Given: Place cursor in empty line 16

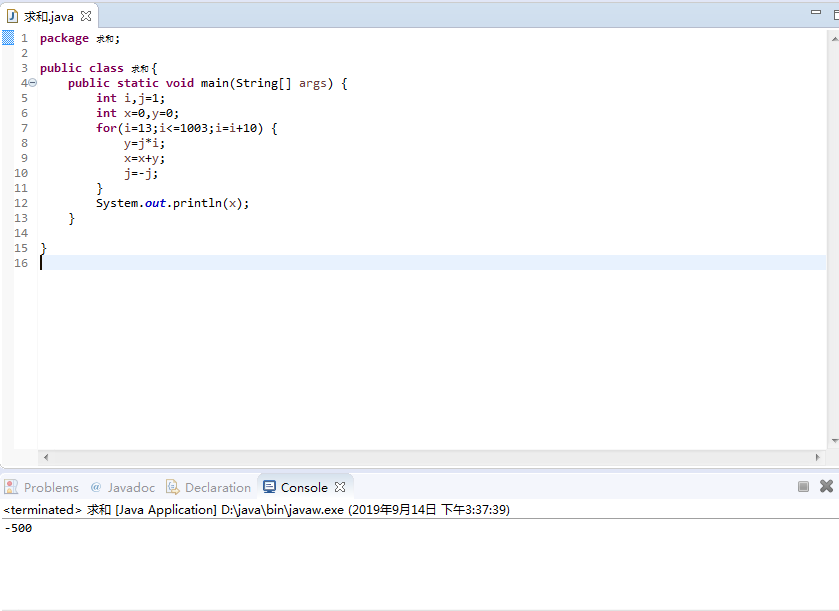Looking at the screenshot, I should pos(432,263).
